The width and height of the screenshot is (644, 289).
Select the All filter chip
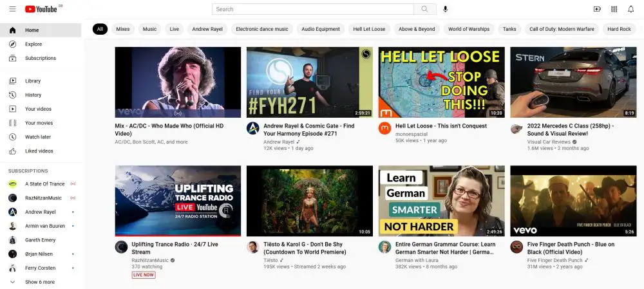100,29
